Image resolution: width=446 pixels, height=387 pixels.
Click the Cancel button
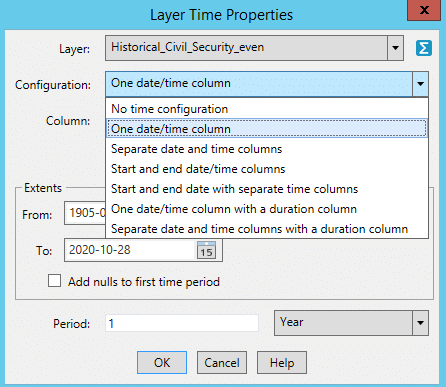[222, 362]
